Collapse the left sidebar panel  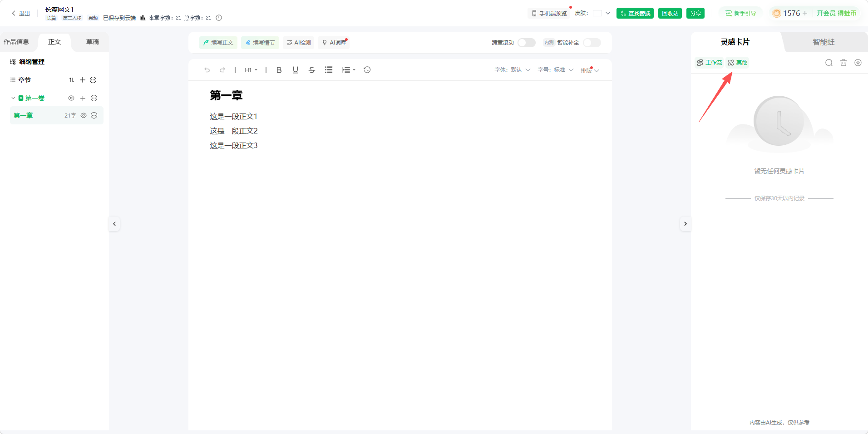pyautogui.click(x=114, y=224)
